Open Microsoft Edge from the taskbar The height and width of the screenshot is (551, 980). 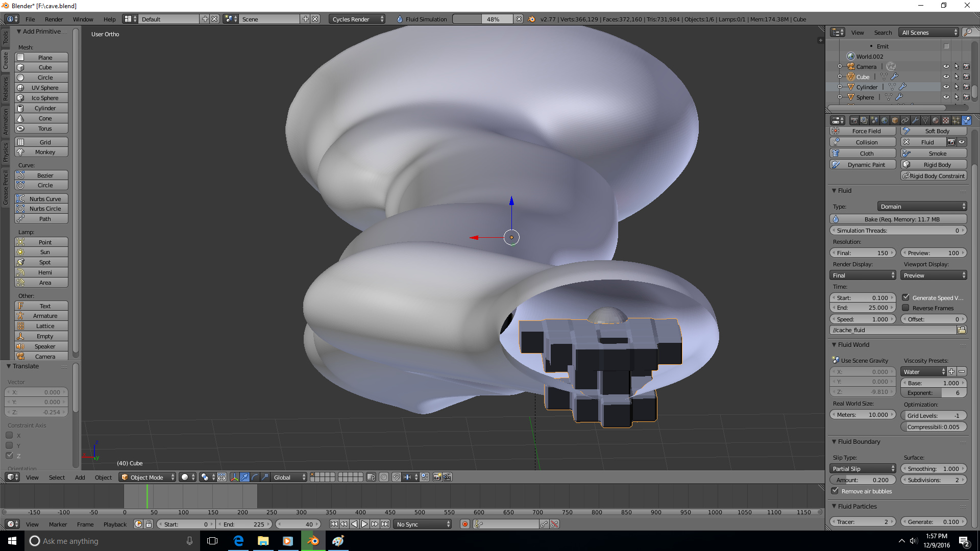click(x=238, y=541)
